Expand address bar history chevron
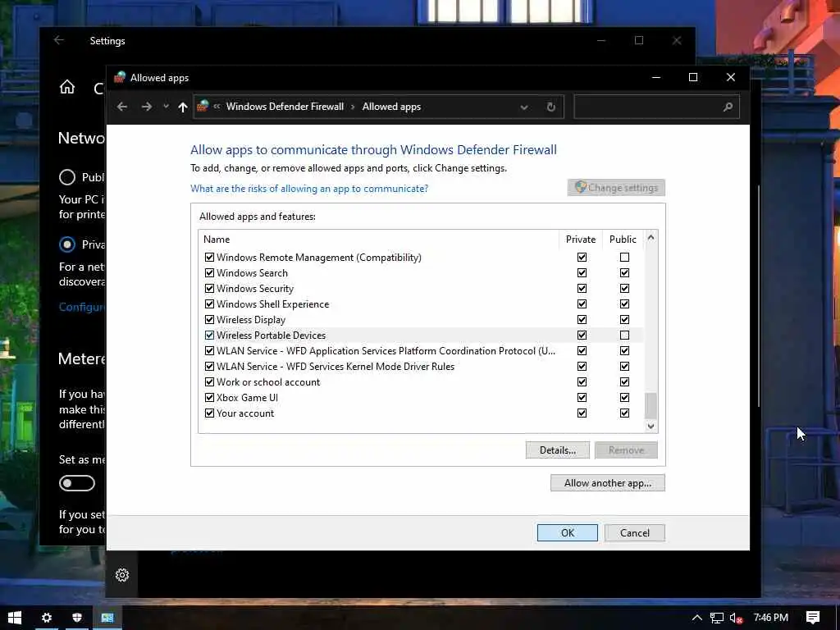840x630 pixels. pyautogui.click(x=524, y=107)
